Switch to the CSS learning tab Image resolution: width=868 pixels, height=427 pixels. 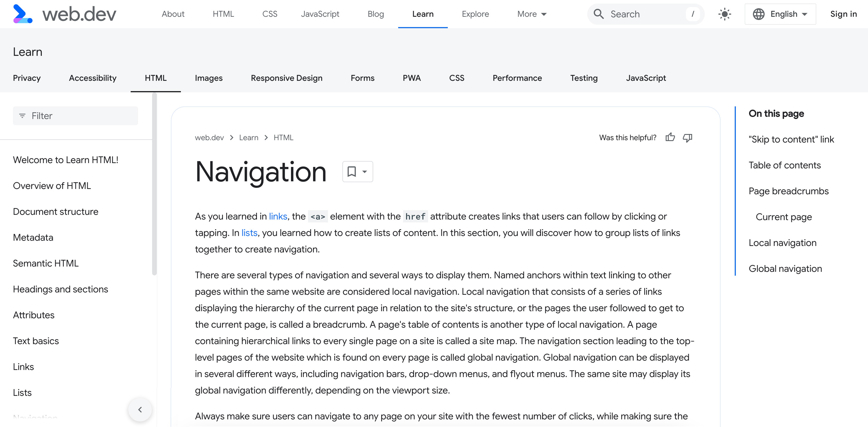tap(457, 78)
